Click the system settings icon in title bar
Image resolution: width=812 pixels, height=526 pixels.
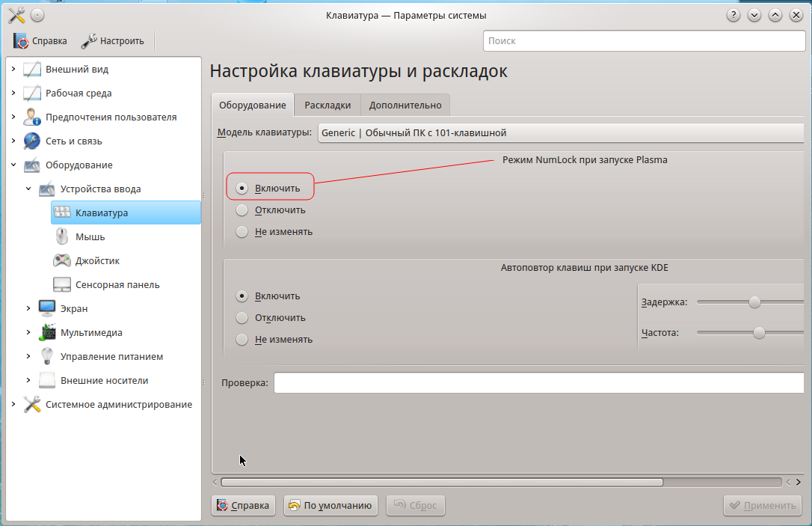[16, 15]
